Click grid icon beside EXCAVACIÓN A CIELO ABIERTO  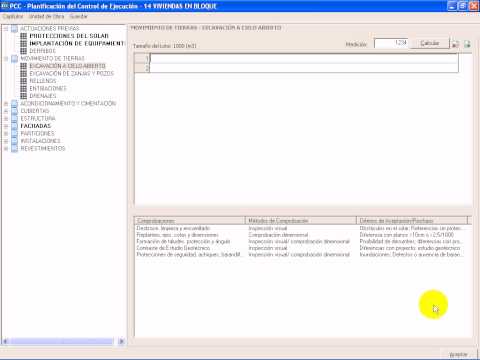23,66
